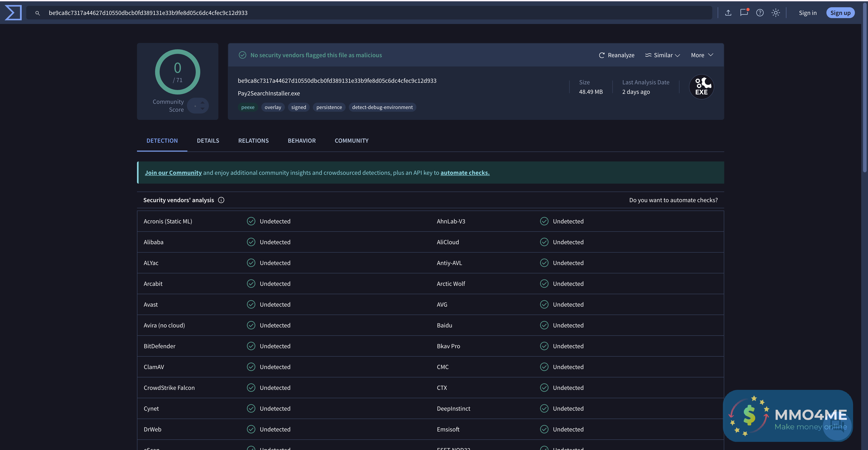Screen dimensions: 868x450
Task: Click the Reanalyze button
Action: point(616,55)
